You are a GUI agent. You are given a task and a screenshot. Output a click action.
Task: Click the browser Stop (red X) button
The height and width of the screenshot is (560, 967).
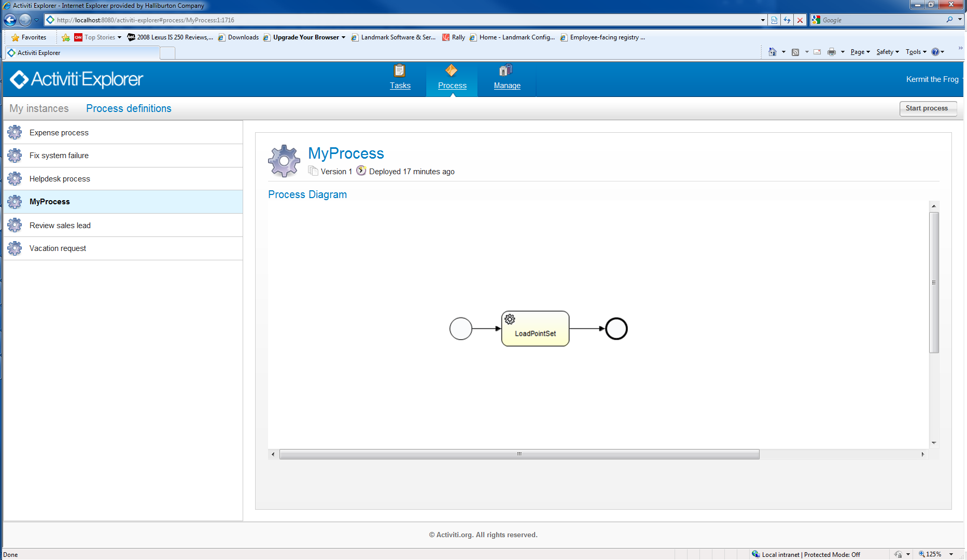(x=800, y=20)
